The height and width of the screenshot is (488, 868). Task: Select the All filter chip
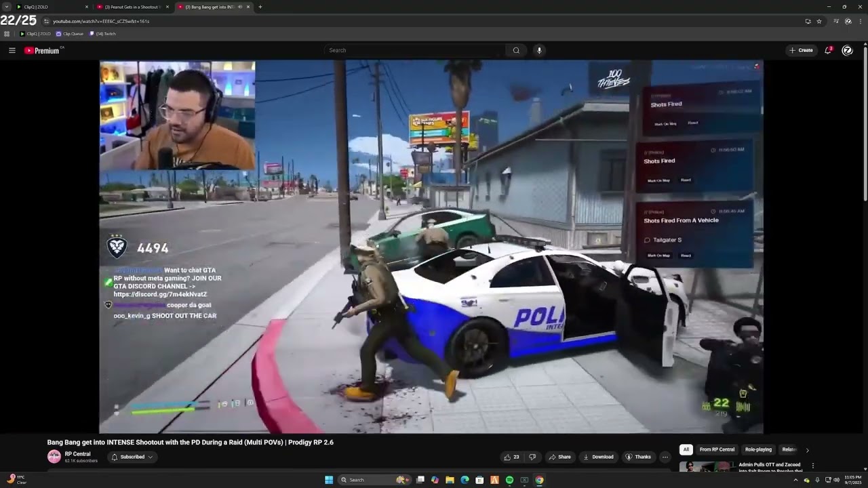(686, 449)
